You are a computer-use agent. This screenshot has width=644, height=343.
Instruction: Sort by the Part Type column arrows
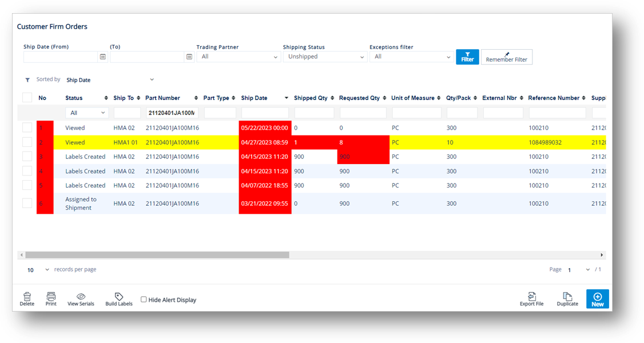tap(233, 98)
